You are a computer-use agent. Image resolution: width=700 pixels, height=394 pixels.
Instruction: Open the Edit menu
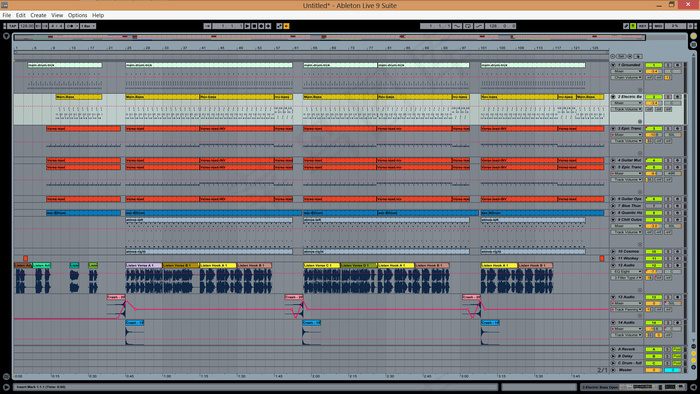pos(21,15)
